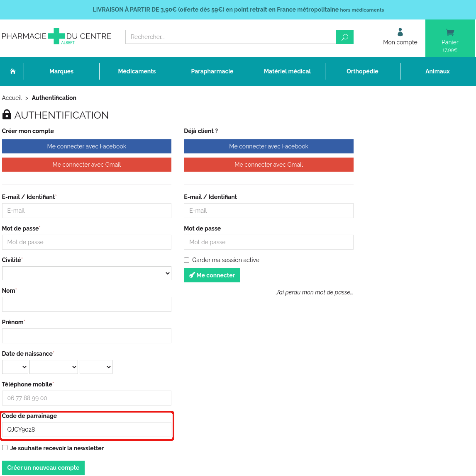
Task: Open the Panier shopping cart
Action: 450,38
